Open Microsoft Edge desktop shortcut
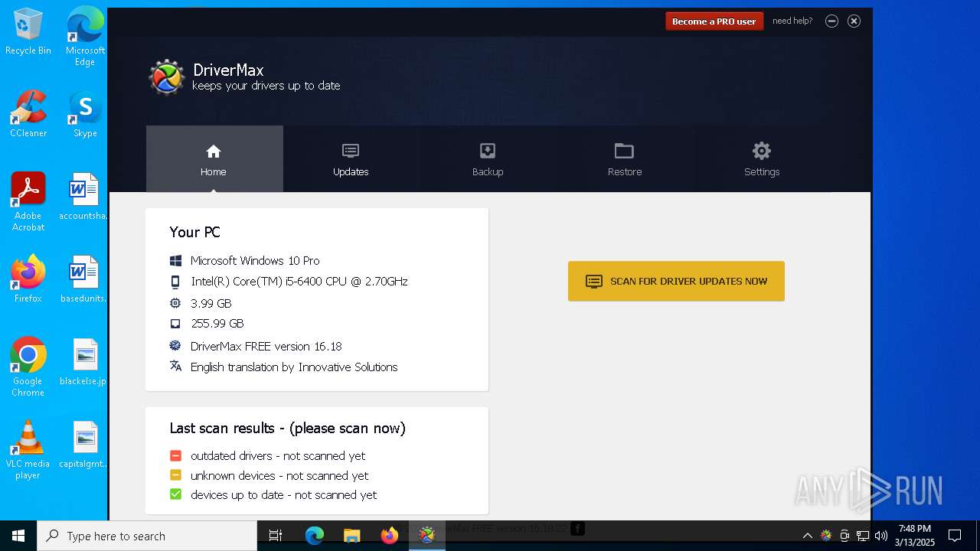The height and width of the screenshot is (551, 980). (x=85, y=36)
